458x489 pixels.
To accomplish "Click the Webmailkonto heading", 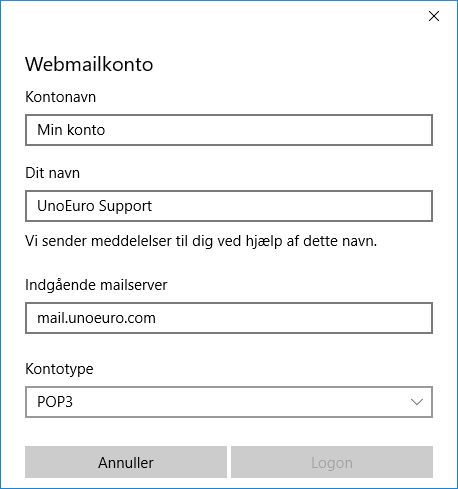I will tap(89, 64).
